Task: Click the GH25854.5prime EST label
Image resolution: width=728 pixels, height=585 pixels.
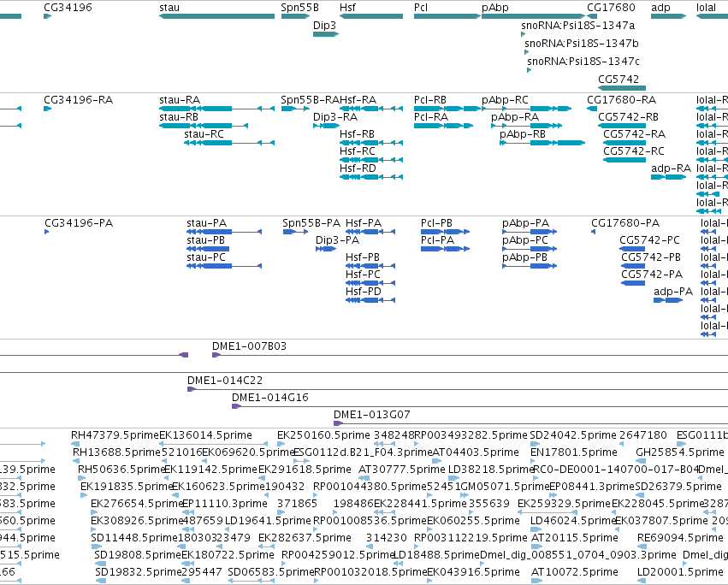Action: pos(680,452)
